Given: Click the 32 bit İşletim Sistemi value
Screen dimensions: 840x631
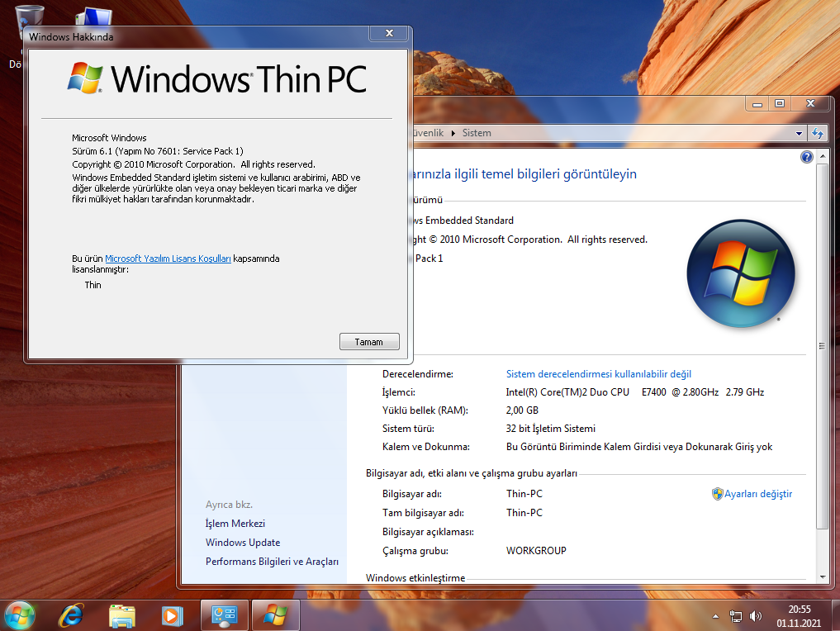Looking at the screenshot, I should 551,429.
